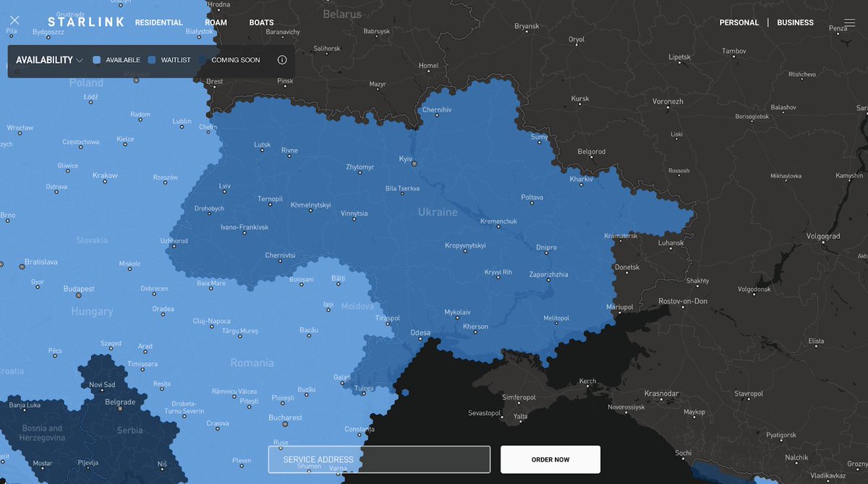The height and width of the screenshot is (484, 868).
Task: Click the Homel city label
Action: (428, 65)
